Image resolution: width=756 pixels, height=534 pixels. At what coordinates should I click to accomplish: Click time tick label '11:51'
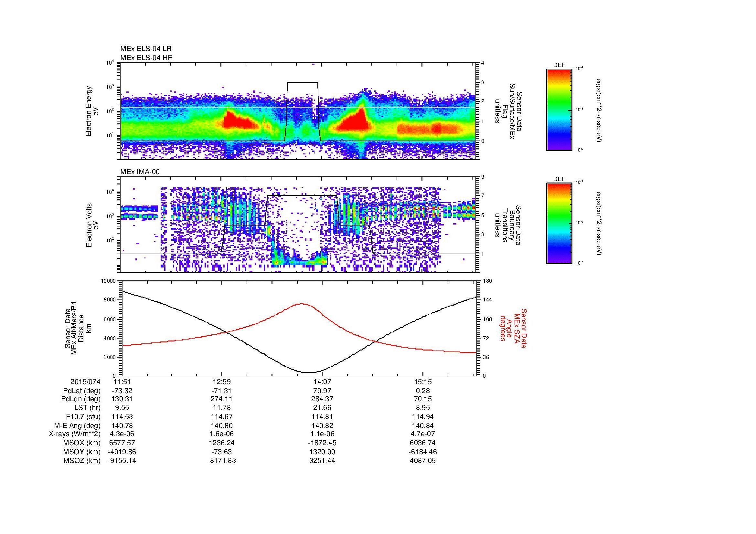point(122,382)
